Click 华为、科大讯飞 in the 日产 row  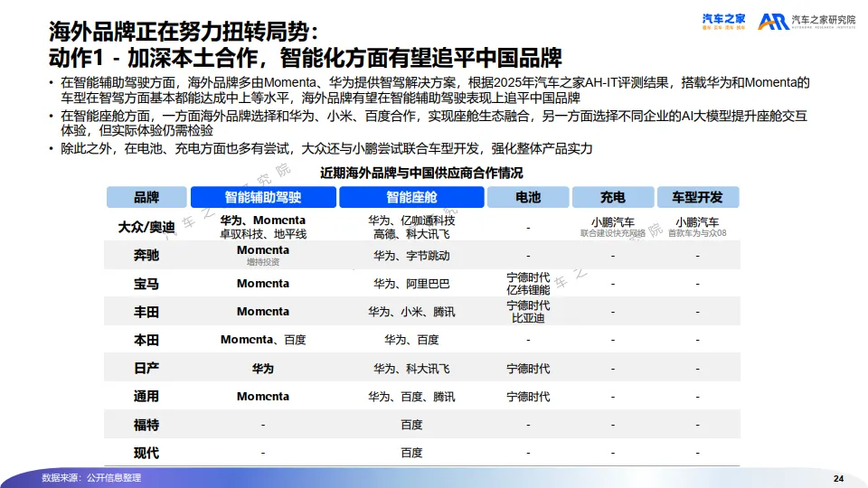tap(411, 369)
